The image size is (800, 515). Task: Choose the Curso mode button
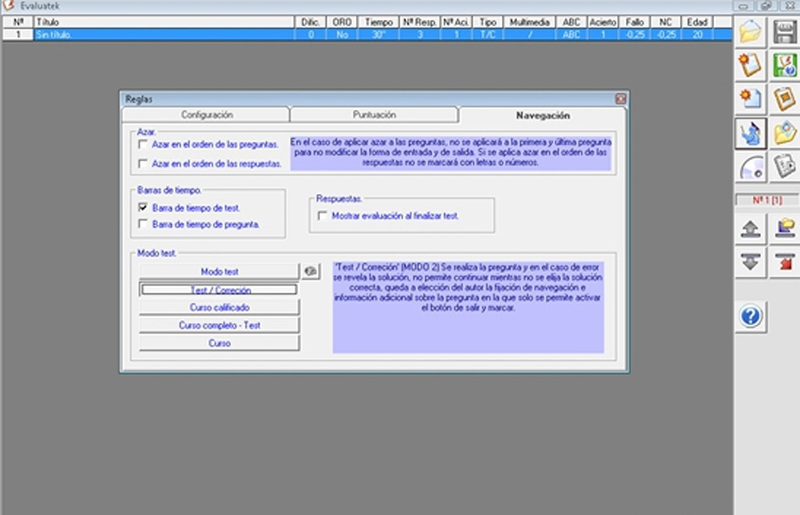pos(219,343)
